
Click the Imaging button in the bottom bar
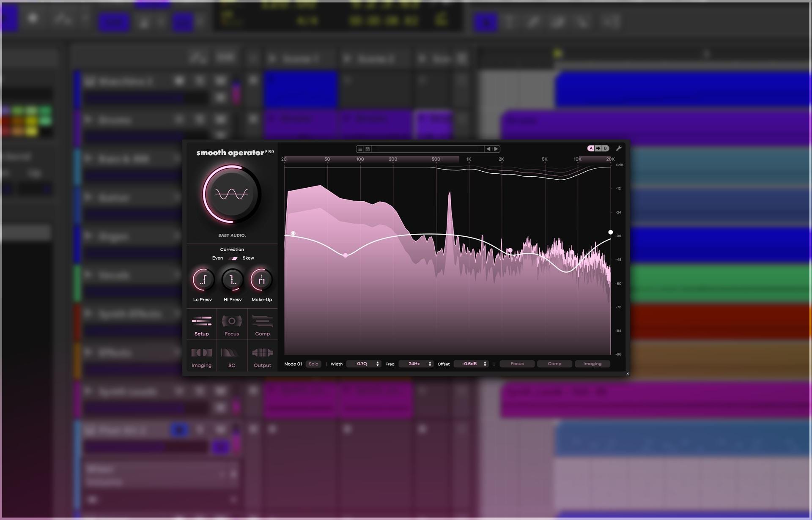pos(592,364)
